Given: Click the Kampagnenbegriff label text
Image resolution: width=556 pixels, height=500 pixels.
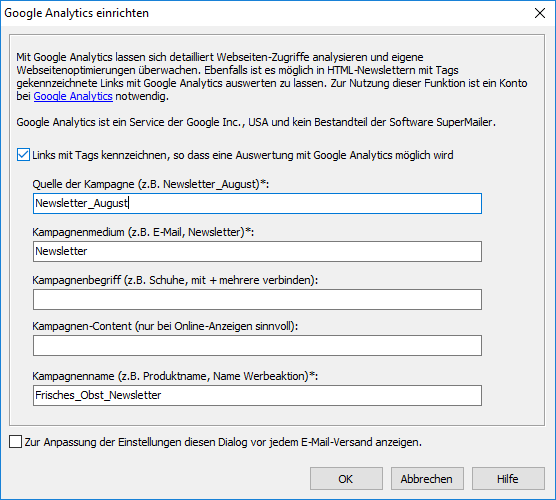Looking at the screenshot, I should click(x=175, y=280).
